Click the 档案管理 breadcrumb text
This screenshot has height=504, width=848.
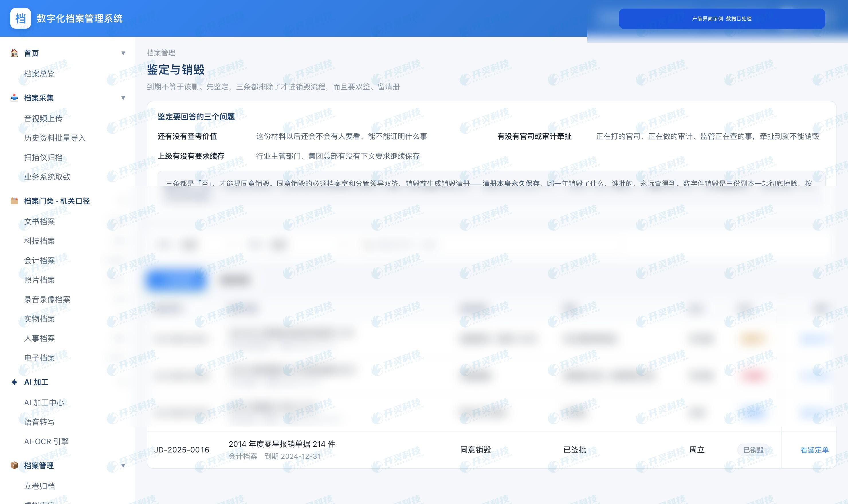[161, 53]
